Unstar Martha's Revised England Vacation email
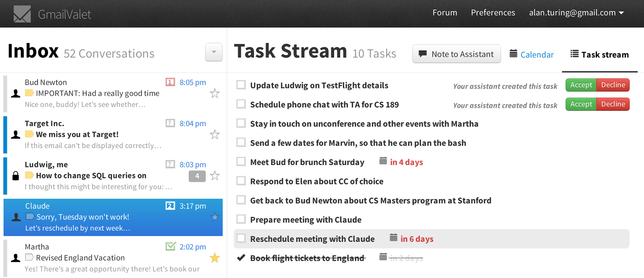Viewport: 644px width, 278px height. (215, 258)
